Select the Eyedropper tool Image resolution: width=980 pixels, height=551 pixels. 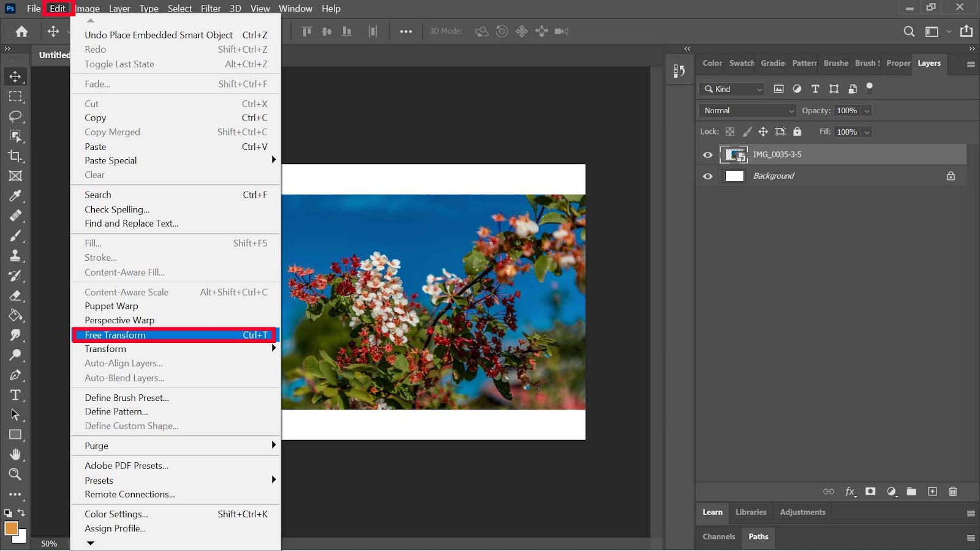15,196
